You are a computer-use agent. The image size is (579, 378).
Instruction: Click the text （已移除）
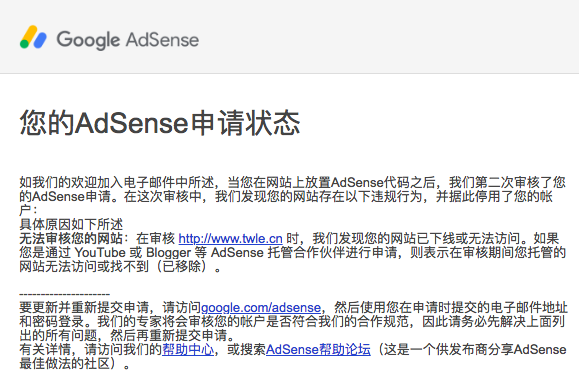tap(181, 267)
